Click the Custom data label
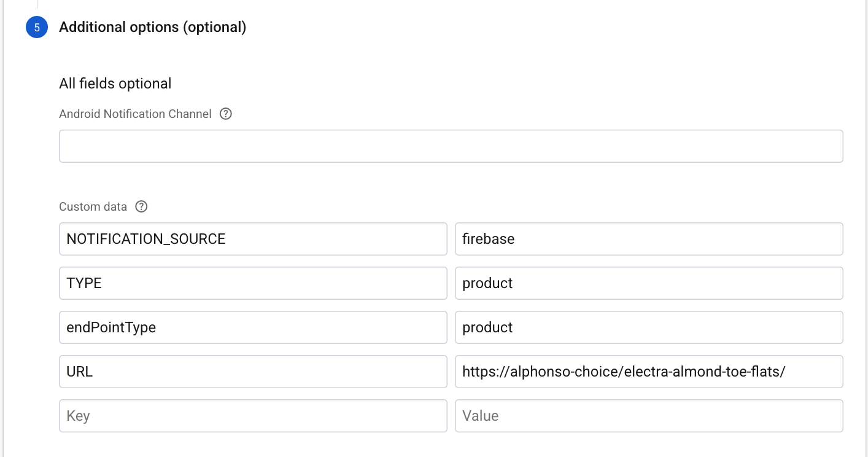868x457 pixels. click(93, 206)
